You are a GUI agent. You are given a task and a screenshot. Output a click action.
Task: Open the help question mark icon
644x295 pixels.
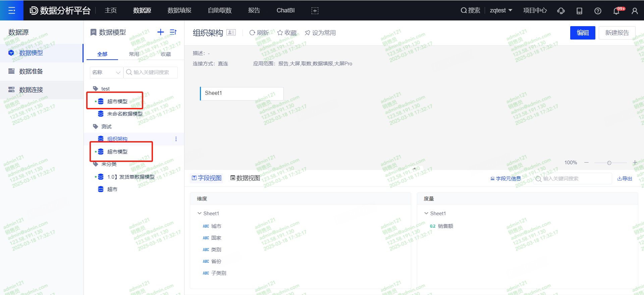(598, 11)
